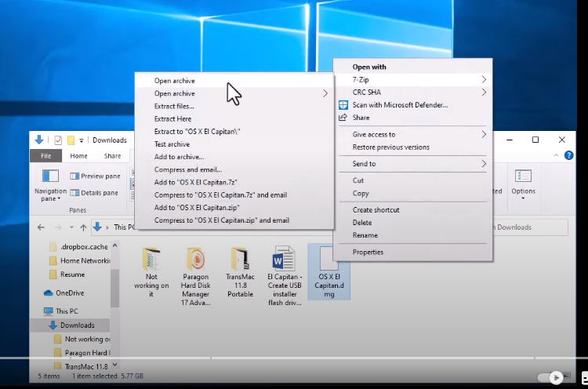Go up one folder level arrow
The width and height of the screenshot is (588, 389).
(83, 227)
